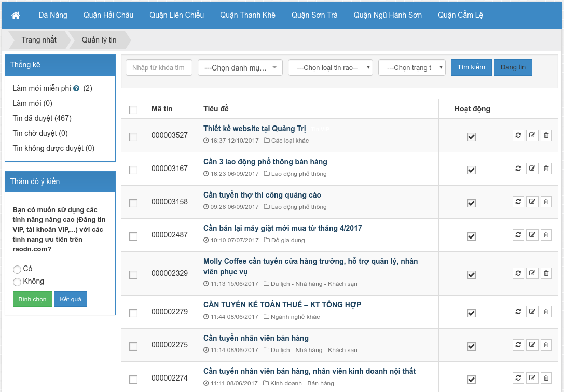Screen dimensions: 564x392
Task: Go to Quản lý tin breadcrumb
Action: pyautogui.click(x=99, y=40)
